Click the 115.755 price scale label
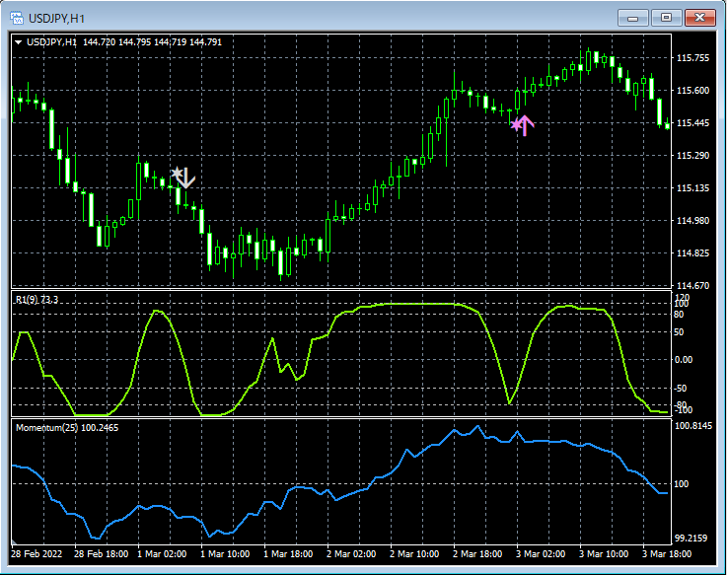Screen dimensions: 728x575 [692, 58]
